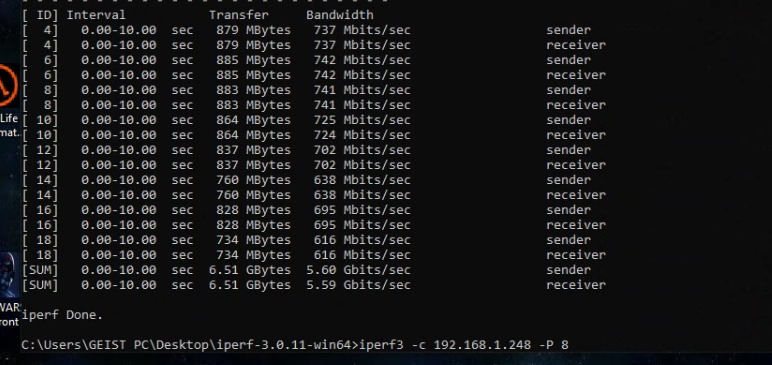This screenshot has height=365, width=772.
Task: Click the "WAR ront" desktop shortcut label
Action: coord(9,314)
